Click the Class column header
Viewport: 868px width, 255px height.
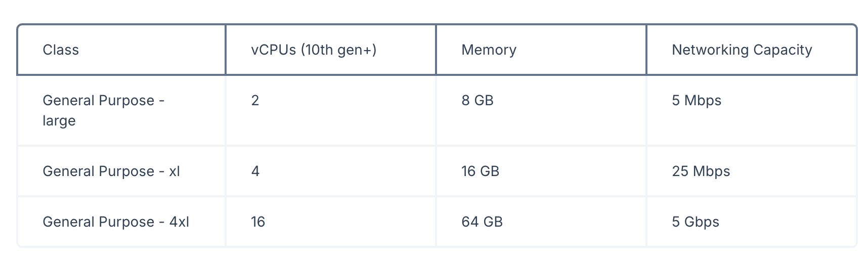point(121,50)
